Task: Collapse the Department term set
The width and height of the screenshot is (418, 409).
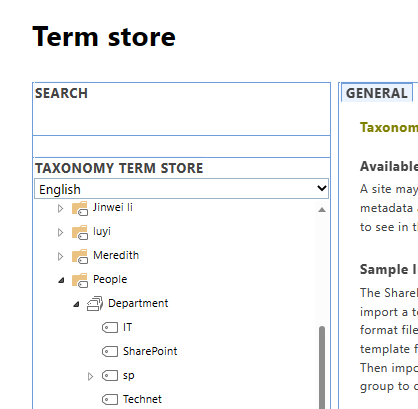Action: click(x=76, y=304)
